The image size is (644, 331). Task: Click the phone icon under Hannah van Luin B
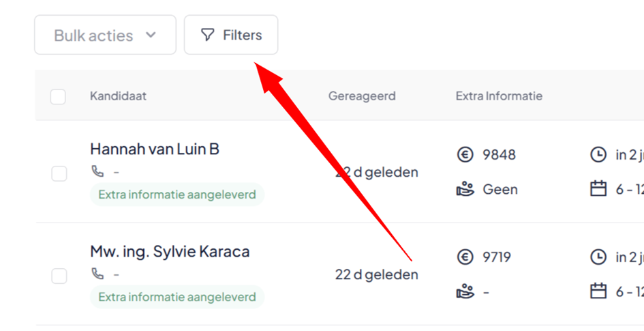97,171
